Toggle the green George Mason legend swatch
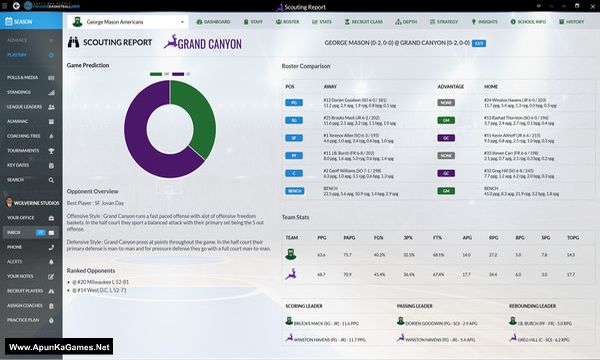Viewport: 600px width, 360px height. 156,74
